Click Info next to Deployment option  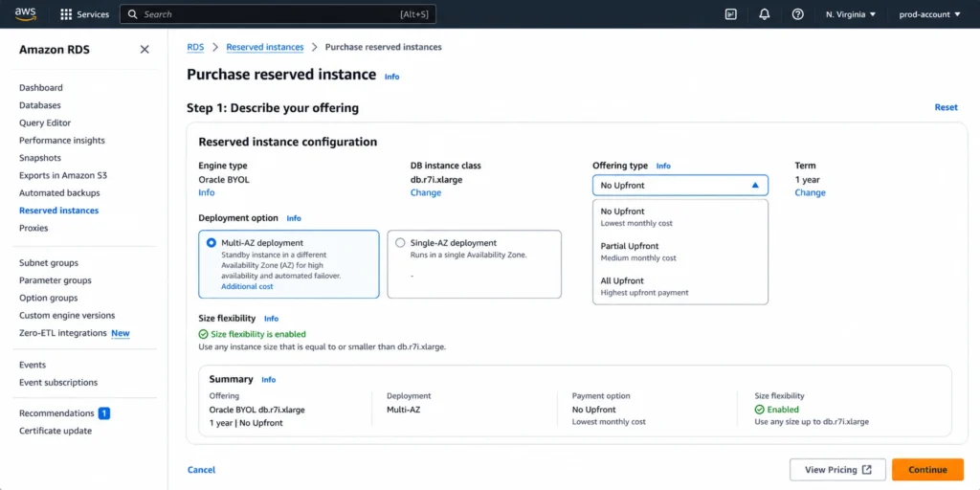click(294, 218)
